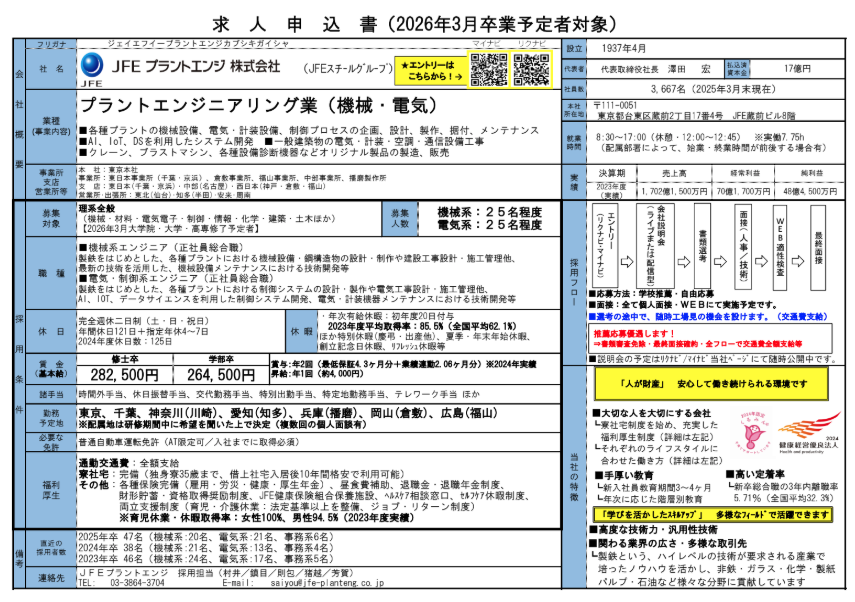Click the 学部卒 salary header
The image size is (855, 602).
pyautogui.click(x=221, y=359)
